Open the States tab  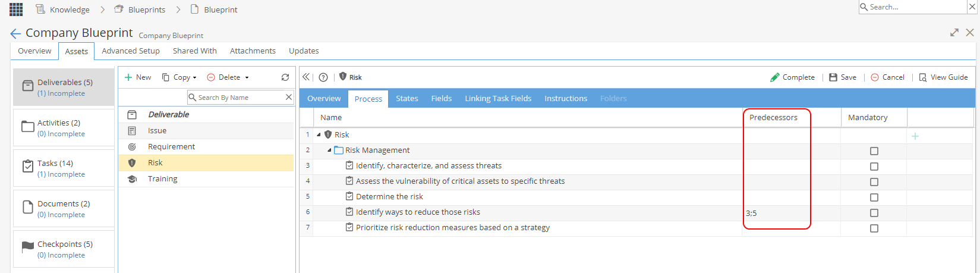pyautogui.click(x=407, y=98)
